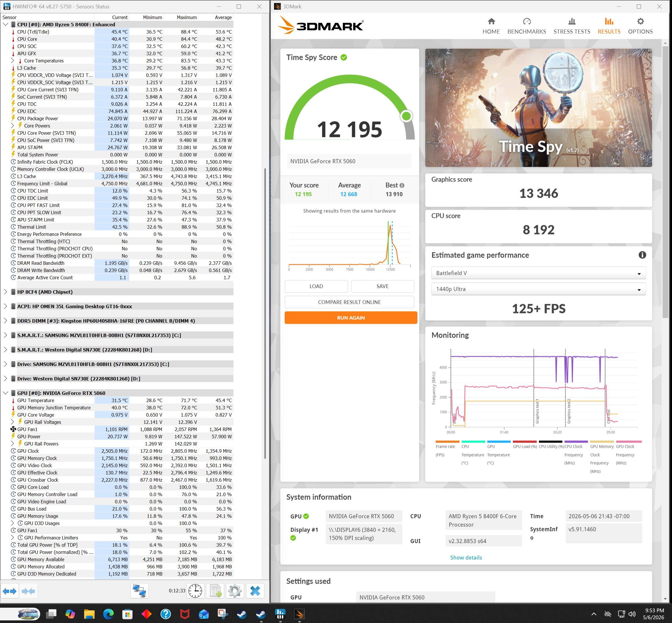Viewport: 672px width, 623px height.
Task: Toggle CPU Clock Frequency series in legend
Action: (576, 453)
